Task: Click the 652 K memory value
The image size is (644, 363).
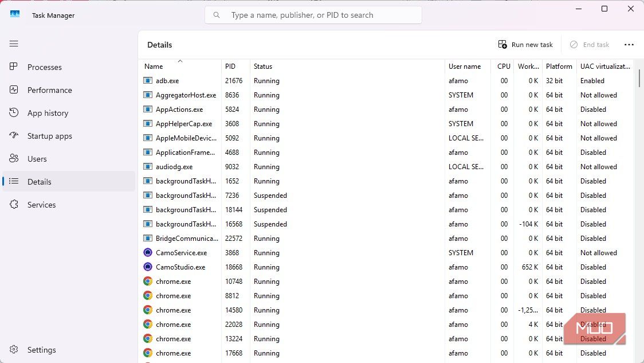Action: click(530, 267)
